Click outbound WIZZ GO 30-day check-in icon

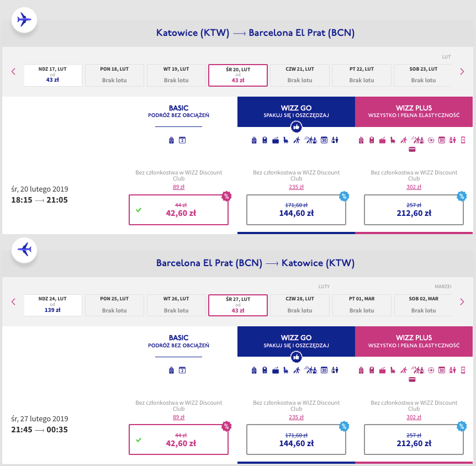click(x=324, y=140)
